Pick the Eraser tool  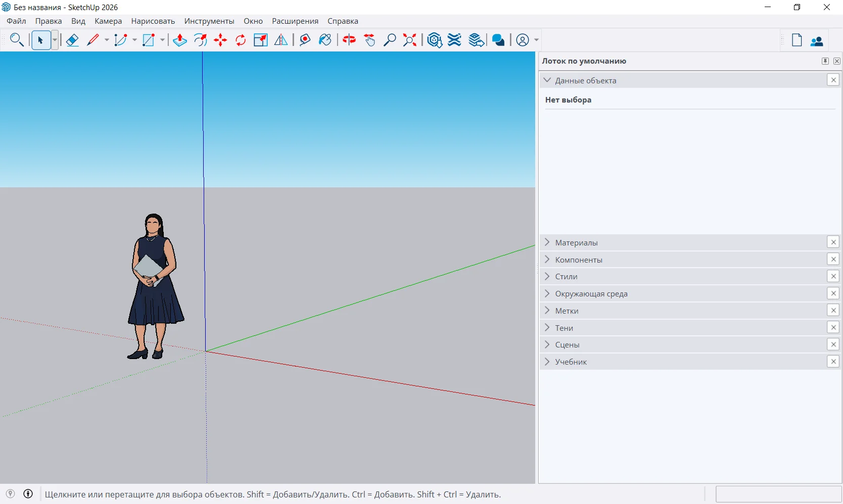[72, 40]
